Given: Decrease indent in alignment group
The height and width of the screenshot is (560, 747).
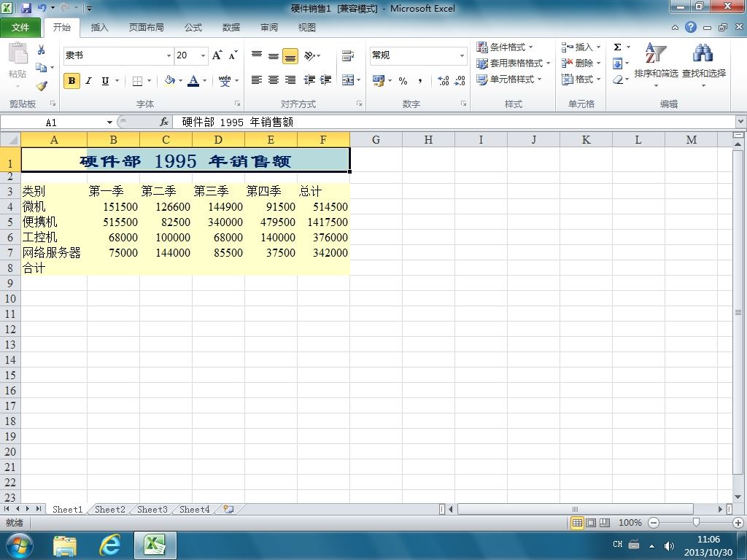Looking at the screenshot, I should 309,80.
